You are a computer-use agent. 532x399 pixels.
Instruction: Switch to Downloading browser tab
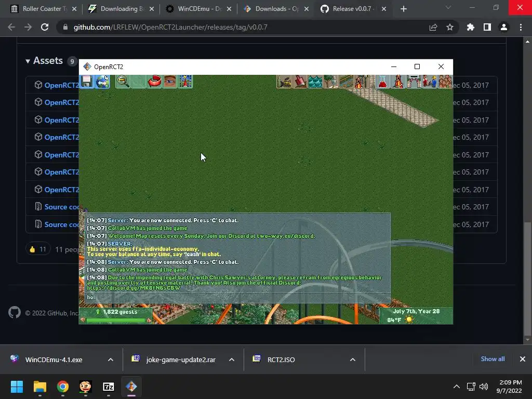coord(122,9)
